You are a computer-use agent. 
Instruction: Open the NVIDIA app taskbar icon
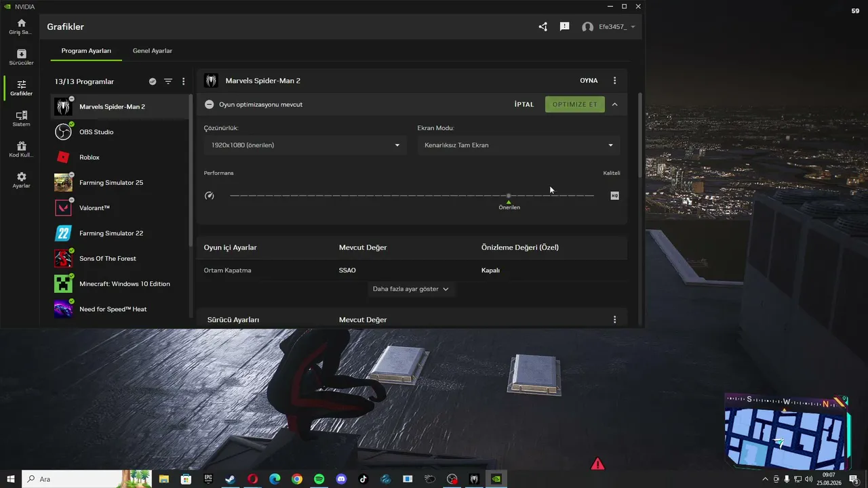[x=496, y=479]
